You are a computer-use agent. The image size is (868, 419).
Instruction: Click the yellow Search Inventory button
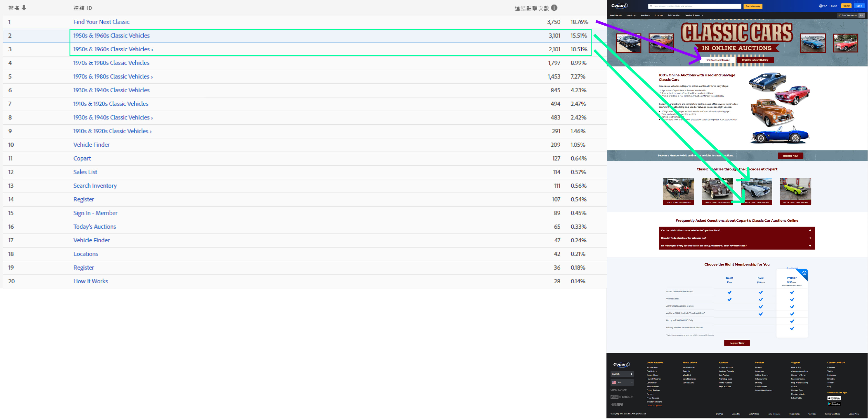coord(753,6)
